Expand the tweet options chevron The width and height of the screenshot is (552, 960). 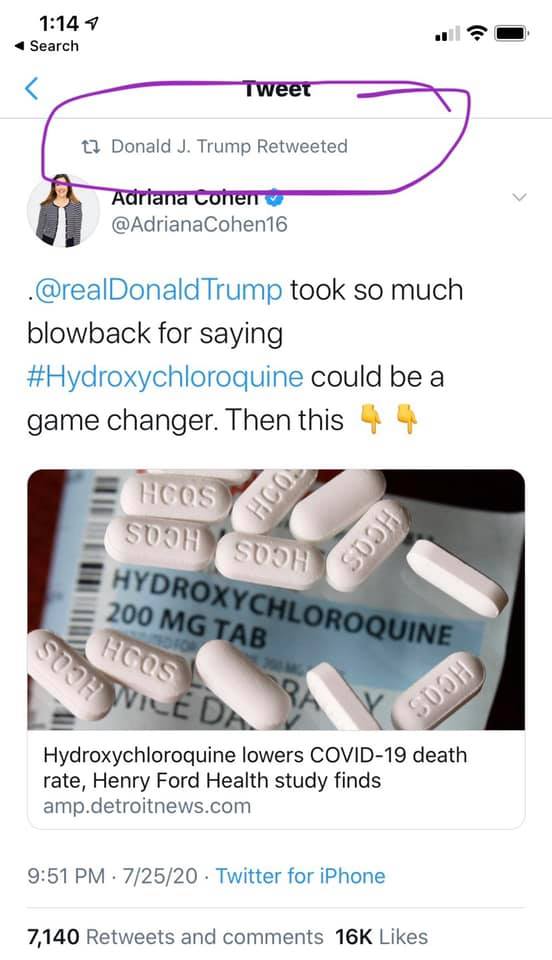coord(519,197)
